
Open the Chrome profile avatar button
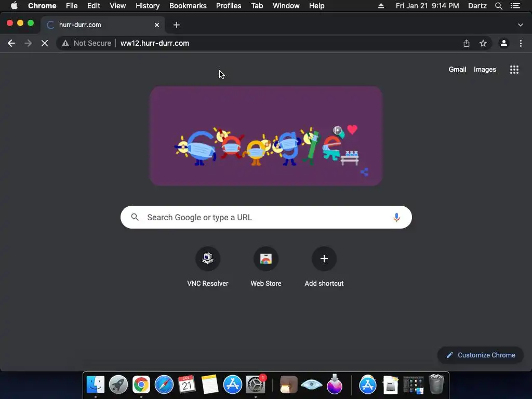(x=504, y=43)
